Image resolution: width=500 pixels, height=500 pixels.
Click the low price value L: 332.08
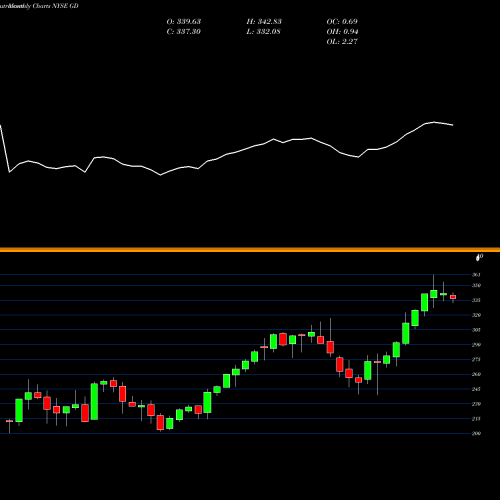pyautogui.click(x=263, y=32)
